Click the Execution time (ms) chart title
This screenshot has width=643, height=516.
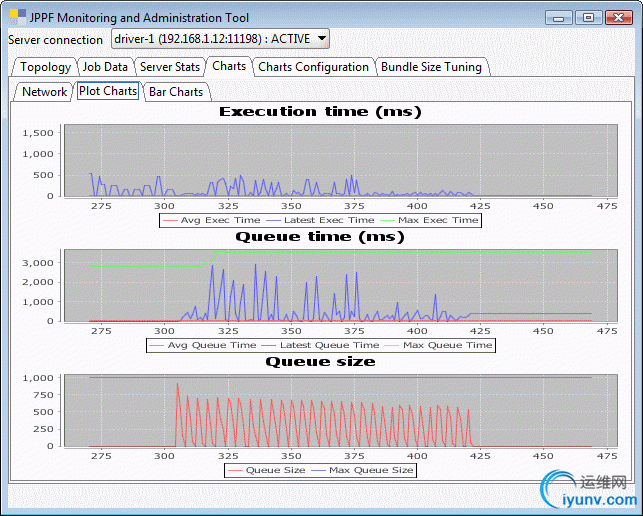[320, 112]
